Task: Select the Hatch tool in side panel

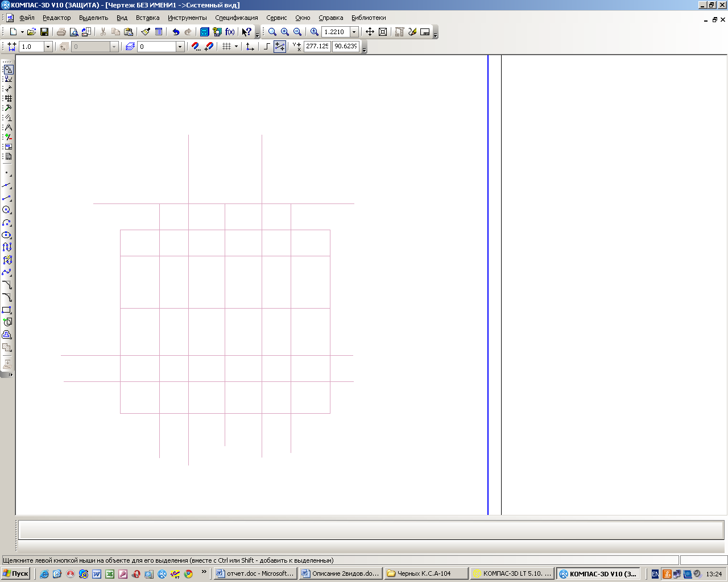Action: tap(7, 348)
